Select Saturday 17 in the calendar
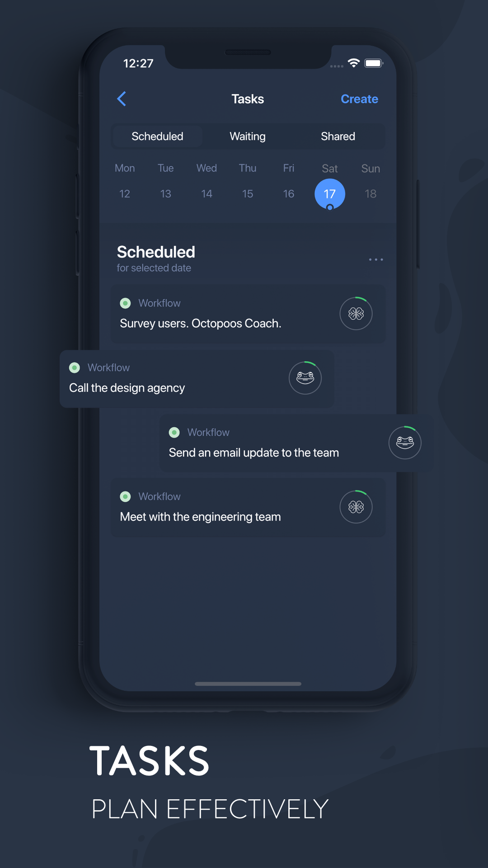488x868 pixels. [x=330, y=194]
